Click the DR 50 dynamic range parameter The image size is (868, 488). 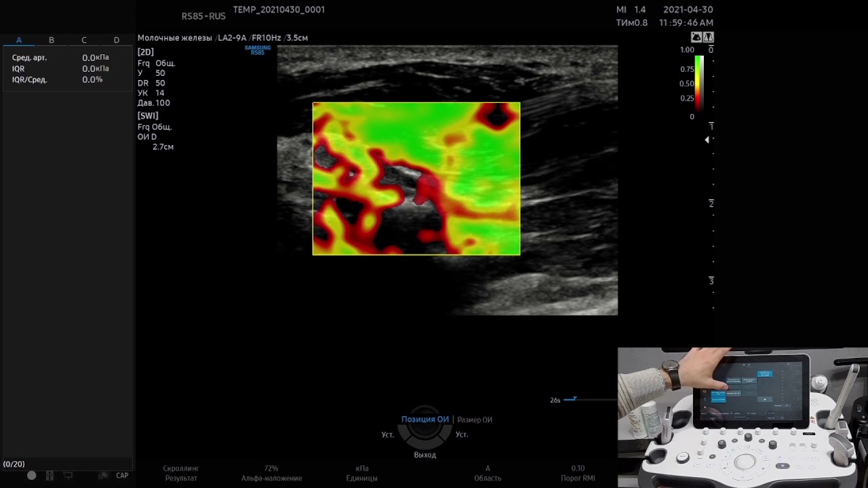(151, 83)
